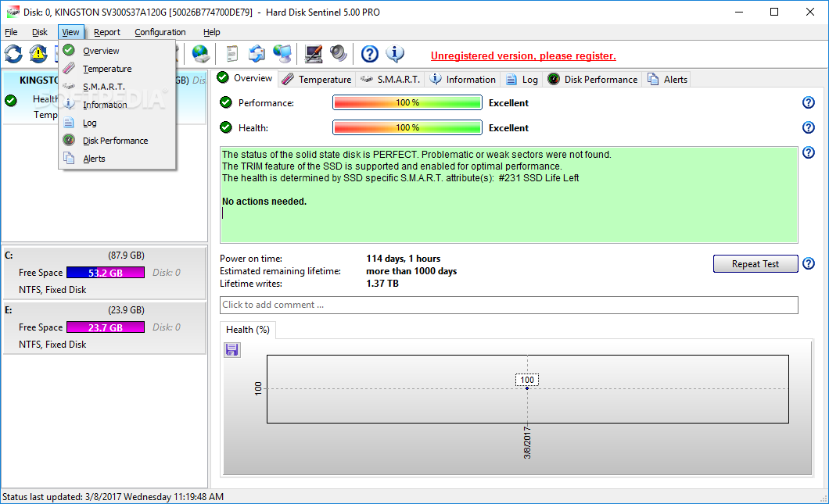Choose Log from the View menu
Image resolution: width=829 pixels, height=504 pixels.
point(117,123)
